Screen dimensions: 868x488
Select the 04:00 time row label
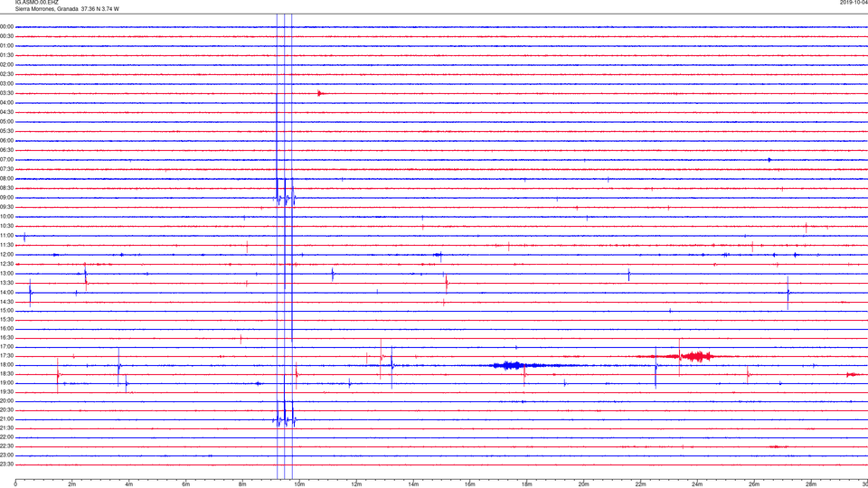[6, 102]
